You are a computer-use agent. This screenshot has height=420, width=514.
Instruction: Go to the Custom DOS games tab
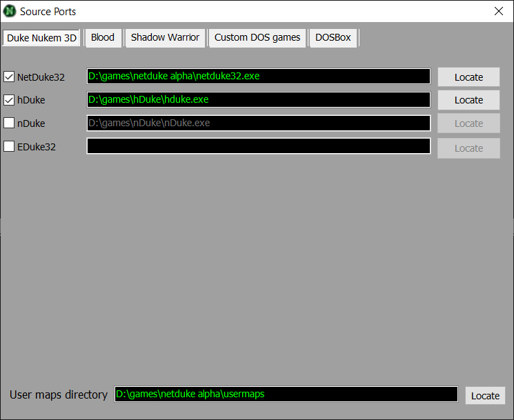point(257,38)
